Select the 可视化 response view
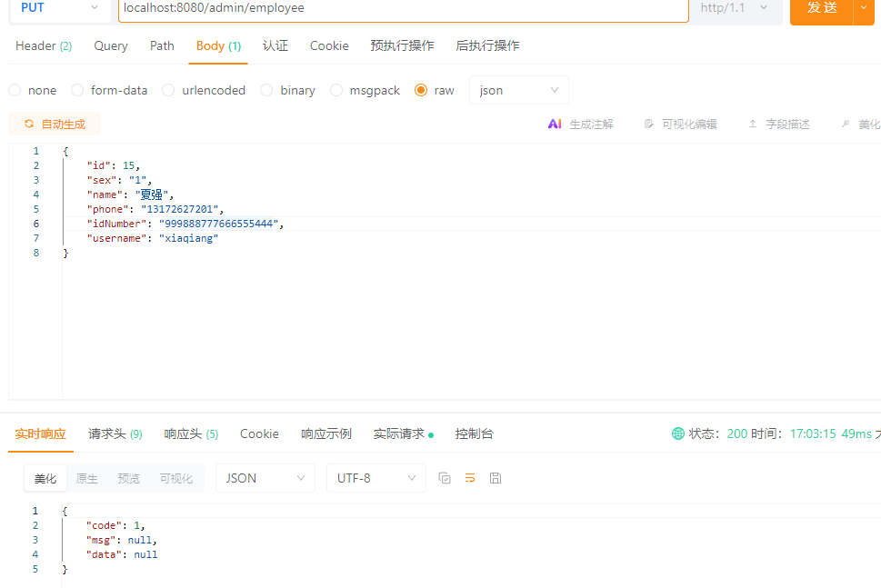 click(175, 478)
